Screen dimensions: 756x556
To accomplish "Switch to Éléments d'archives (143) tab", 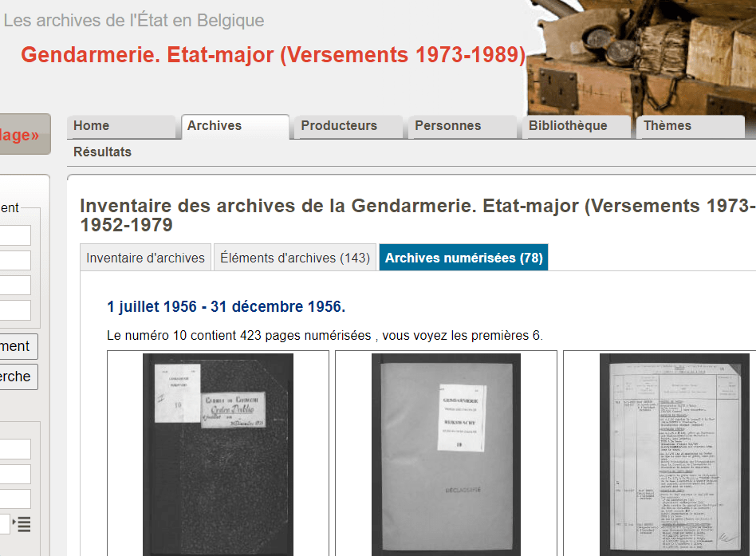I will (x=295, y=258).
